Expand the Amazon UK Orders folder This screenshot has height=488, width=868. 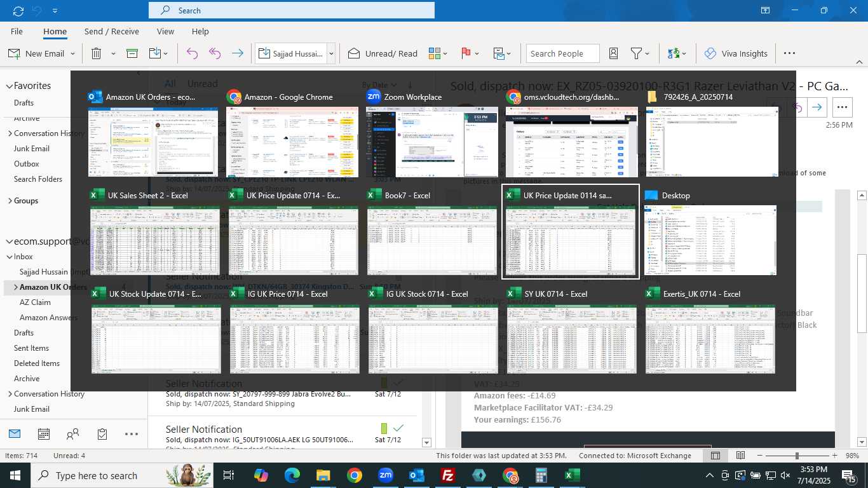[x=15, y=287]
